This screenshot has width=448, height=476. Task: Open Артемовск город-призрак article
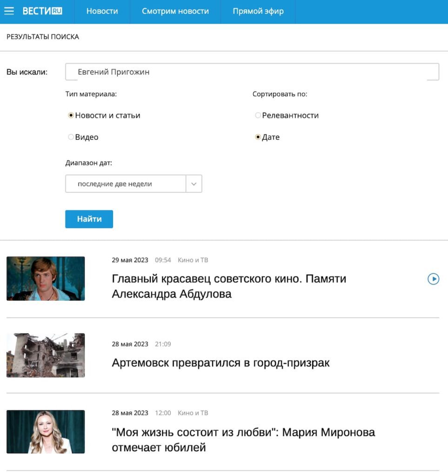(221, 363)
